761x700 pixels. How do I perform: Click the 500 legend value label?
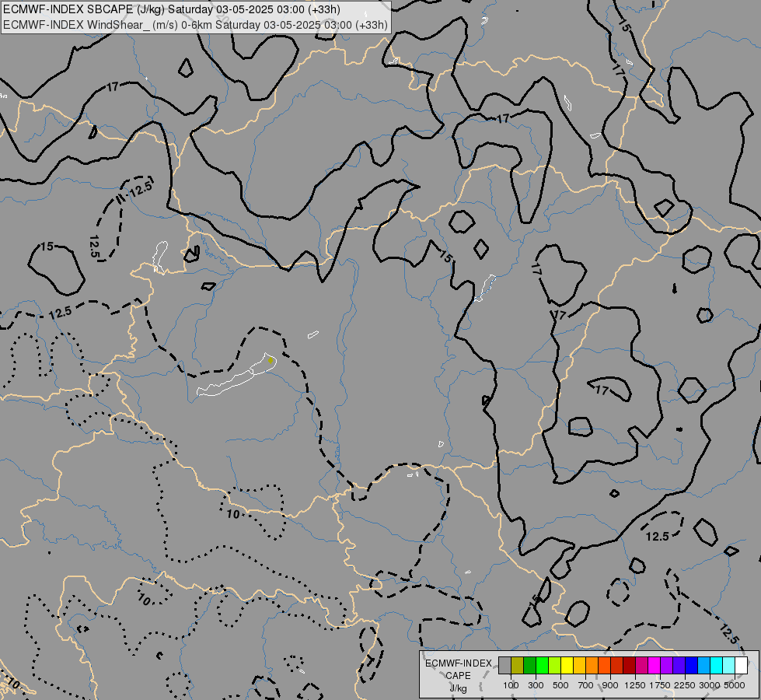click(560, 685)
